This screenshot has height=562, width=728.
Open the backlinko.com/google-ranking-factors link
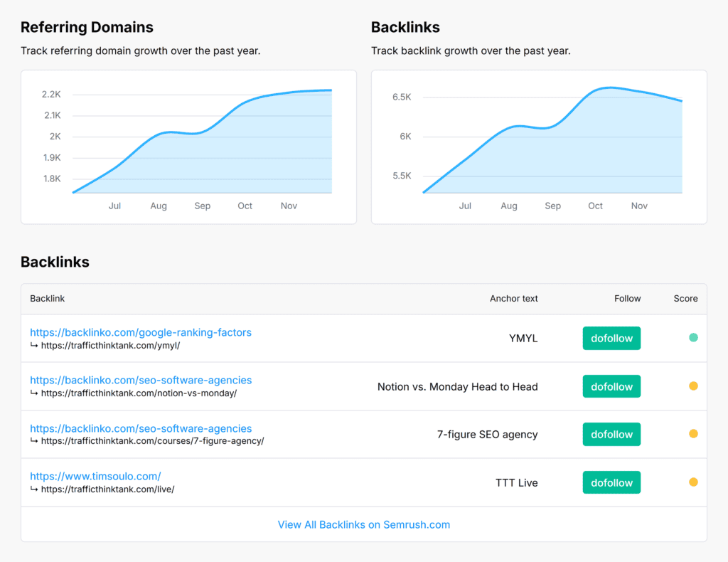(141, 332)
